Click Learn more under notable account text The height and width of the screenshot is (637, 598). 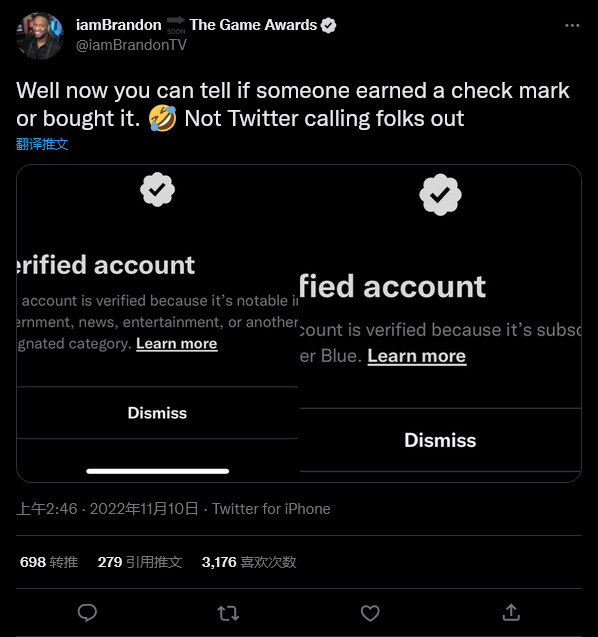(x=177, y=344)
